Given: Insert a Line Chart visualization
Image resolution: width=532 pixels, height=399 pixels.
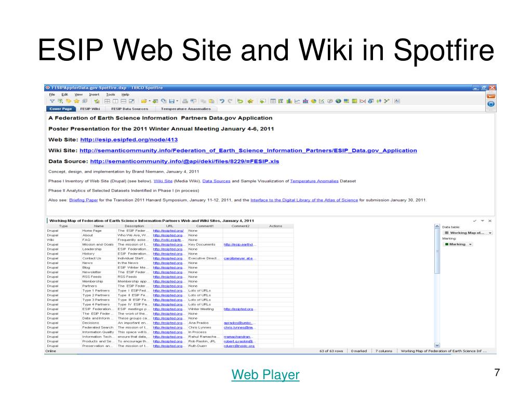Looking at the screenshot, I should (297, 101).
